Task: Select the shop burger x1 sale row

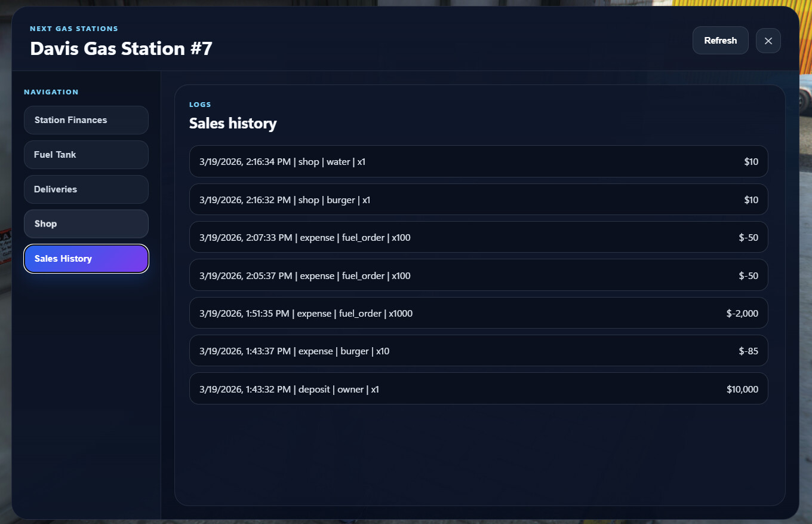Action: (x=478, y=200)
